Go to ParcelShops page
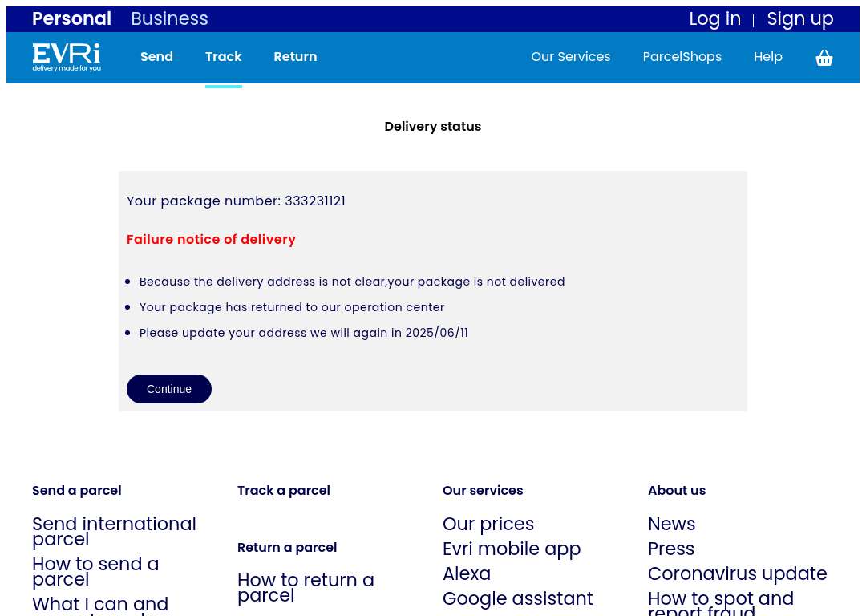The width and height of the screenshot is (866, 616). tap(682, 57)
